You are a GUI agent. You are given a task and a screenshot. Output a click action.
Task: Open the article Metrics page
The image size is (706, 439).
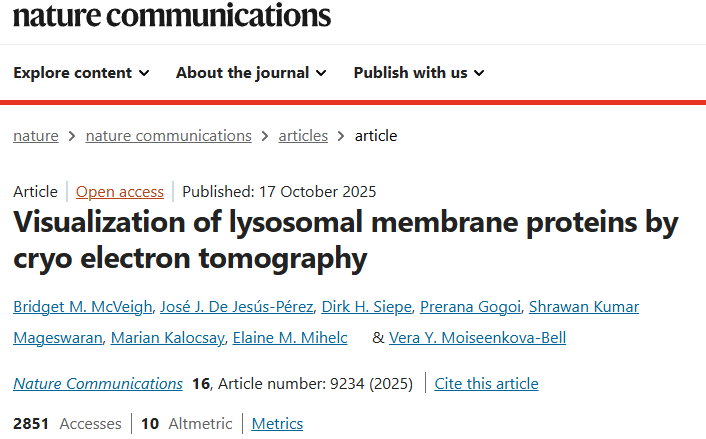[x=277, y=424]
